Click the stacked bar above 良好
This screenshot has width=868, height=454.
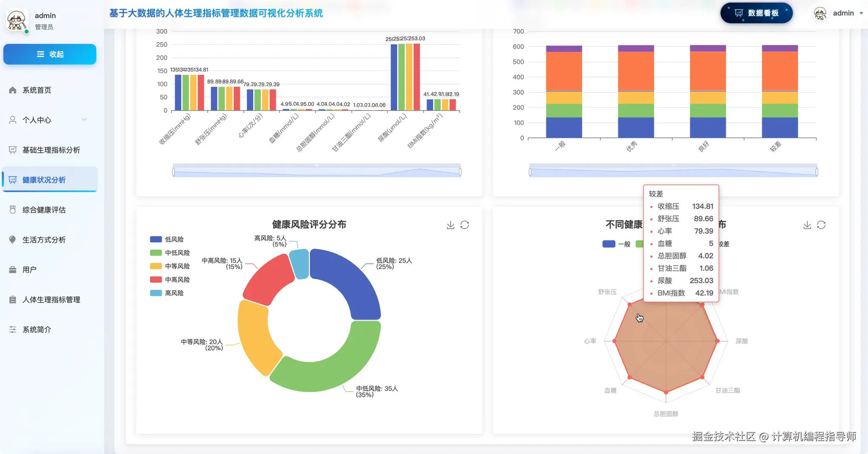pyautogui.click(x=708, y=91)
